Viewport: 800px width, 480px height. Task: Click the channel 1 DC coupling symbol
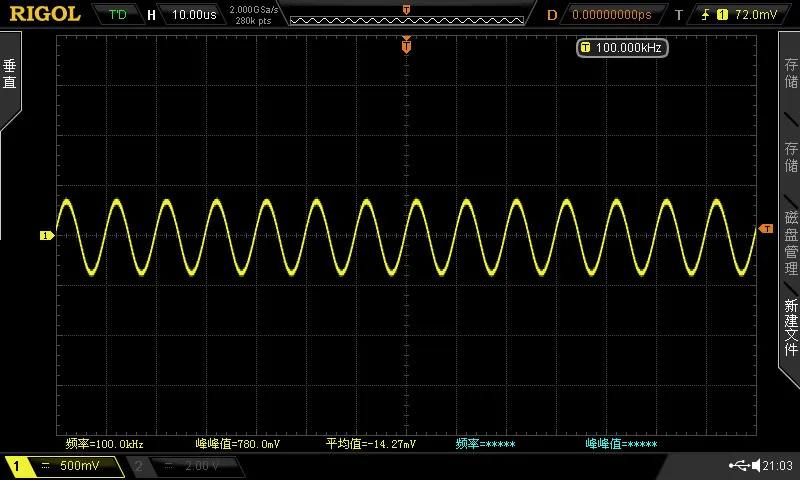point(45,466)
